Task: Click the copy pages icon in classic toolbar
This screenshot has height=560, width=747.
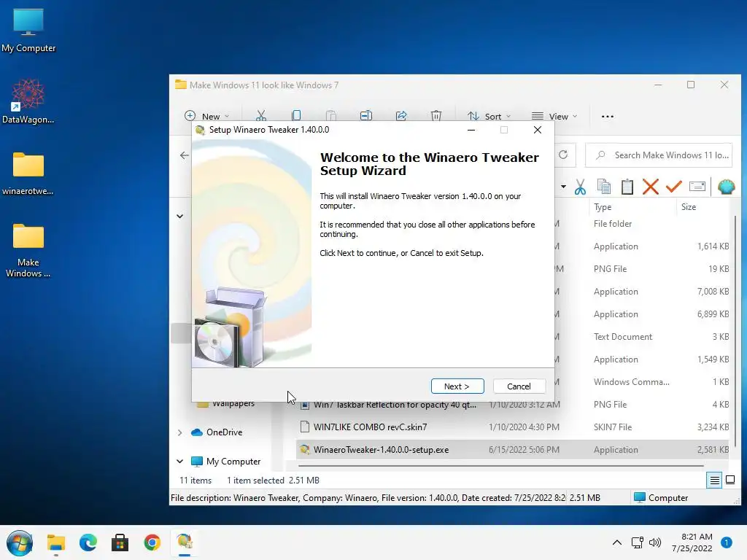Action: coord(603,187)
